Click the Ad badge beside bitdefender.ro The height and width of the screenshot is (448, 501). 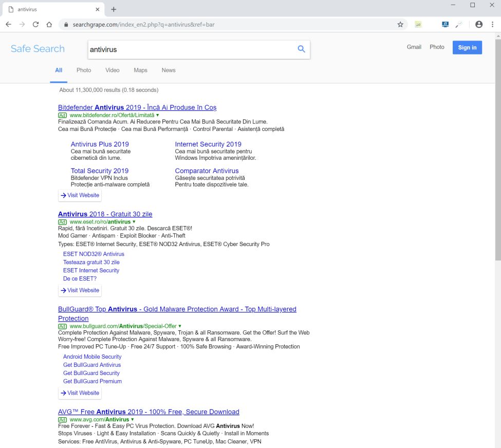pyautogui.click(x=62, y=116)
